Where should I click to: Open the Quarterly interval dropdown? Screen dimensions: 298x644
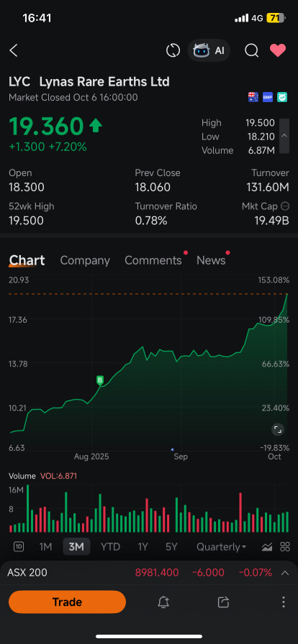tap(222, 547)
